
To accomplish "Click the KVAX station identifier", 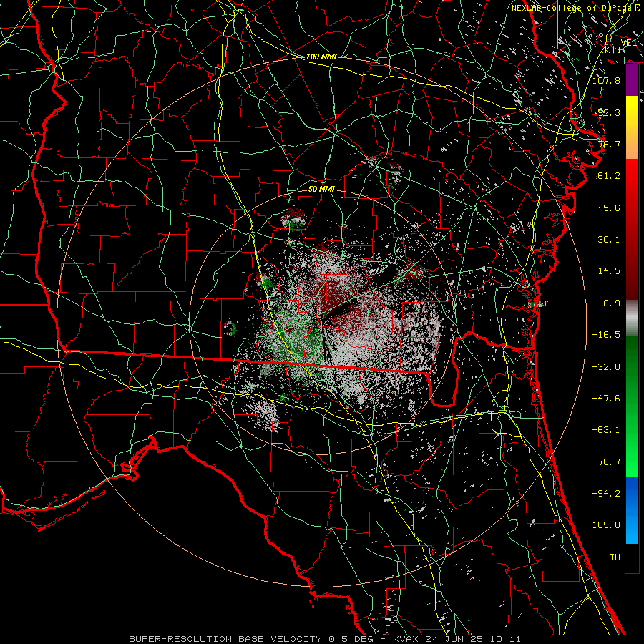I will click(x=406, y=639).
